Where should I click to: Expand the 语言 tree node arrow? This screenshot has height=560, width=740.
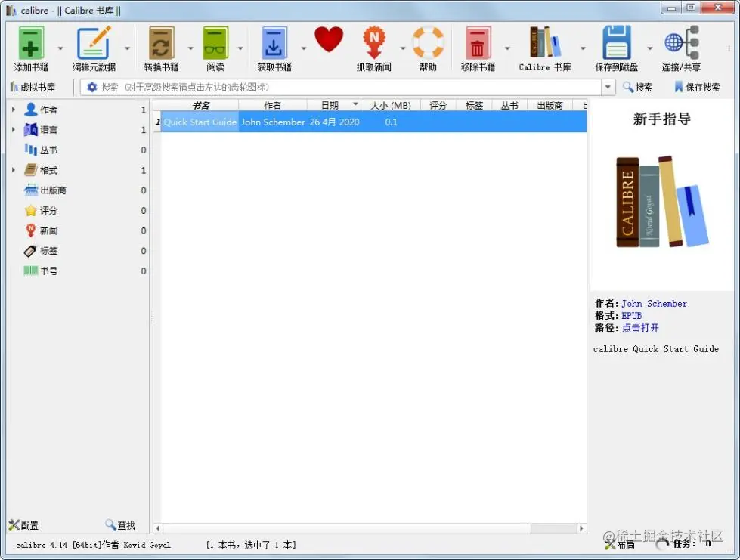[x=13, y=130]
